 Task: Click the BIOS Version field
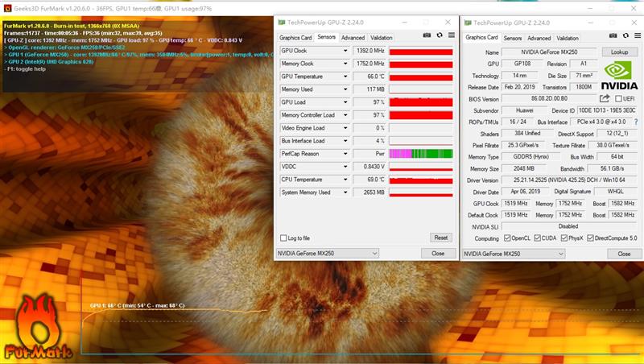549,98
